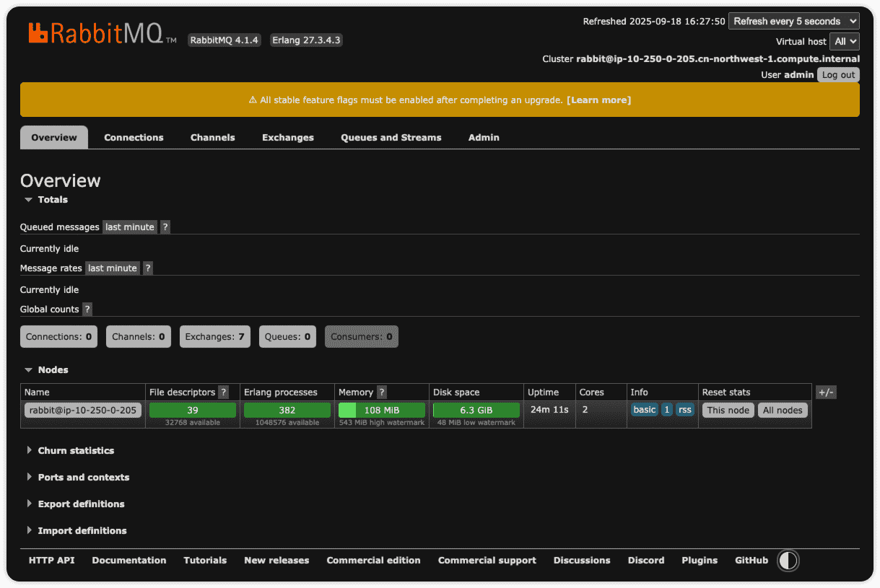880x588 pixels.
Task: Click the uptime value 24m 11s
Action: coord(549,410)
